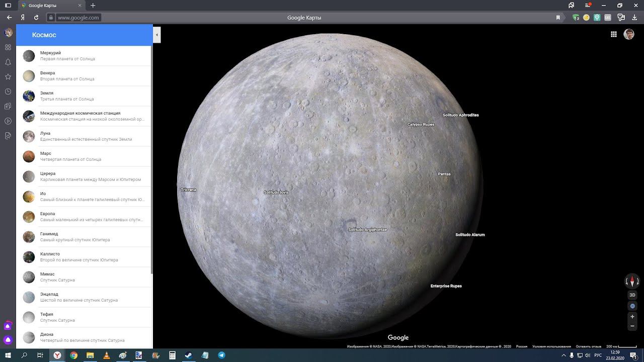The width and height of the screenshot is (644, 362).
Task: Open a new browser tab
Action: pos(93,6)
